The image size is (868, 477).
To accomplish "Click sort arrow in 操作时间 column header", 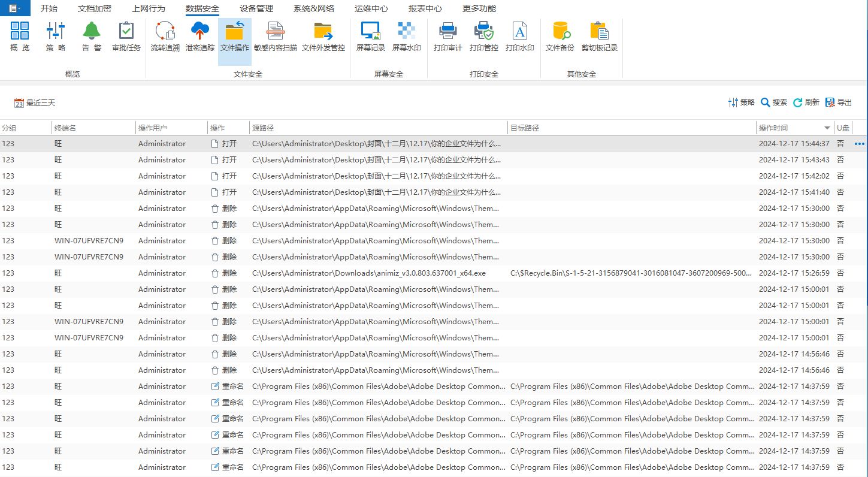I will pyautogui.click(x=827, y=128).
